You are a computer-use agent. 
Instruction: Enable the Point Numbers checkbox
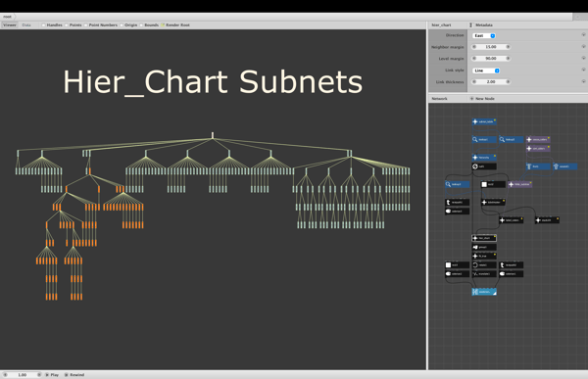[x=86, y=25]
